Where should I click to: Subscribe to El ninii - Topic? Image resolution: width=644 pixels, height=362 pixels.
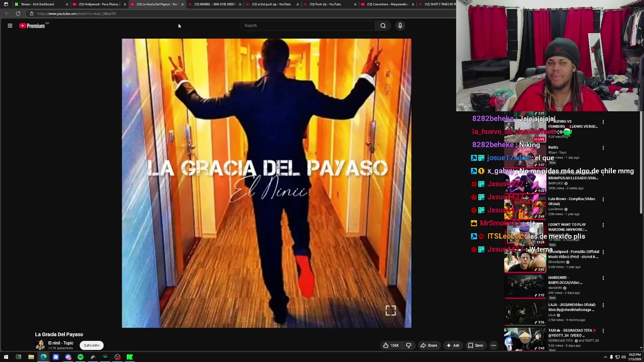tap(92, 345)
